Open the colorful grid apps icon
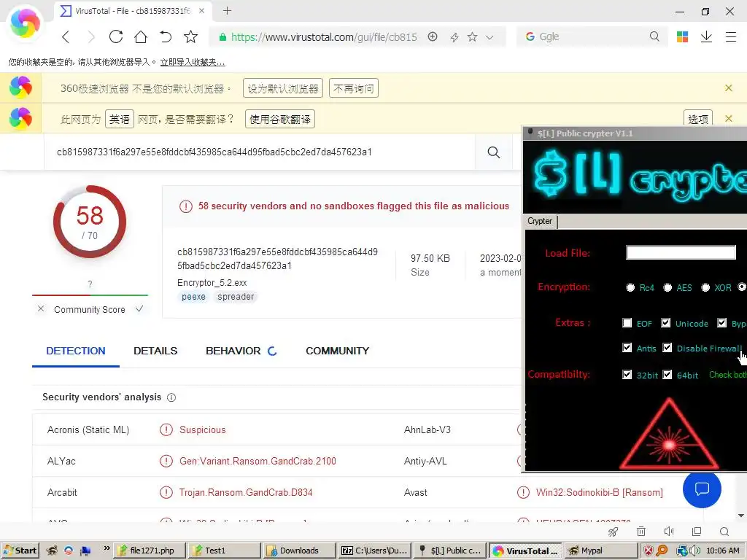 (682, 36)
